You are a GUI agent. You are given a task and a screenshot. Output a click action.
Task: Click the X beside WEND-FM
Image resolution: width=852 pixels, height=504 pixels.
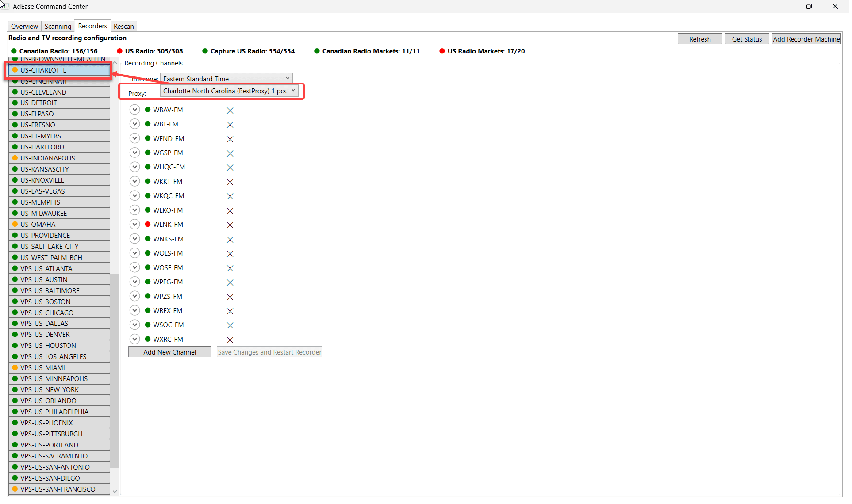coord(230,139)
